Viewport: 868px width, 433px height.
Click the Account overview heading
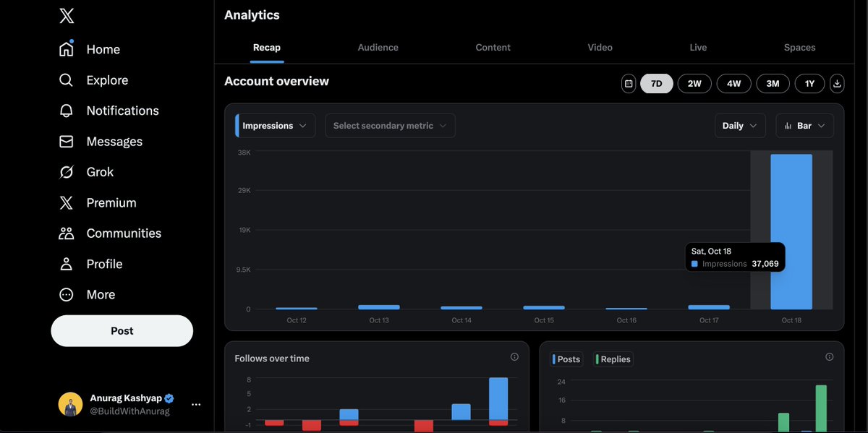pyautogui.click(x=276, y=81)
